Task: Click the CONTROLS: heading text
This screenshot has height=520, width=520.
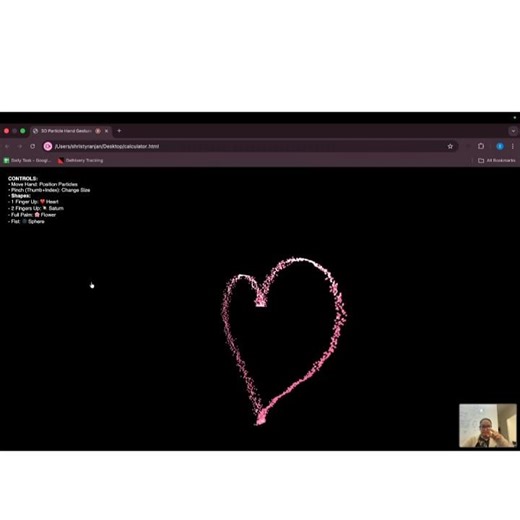Action: [x=23, y=179]
